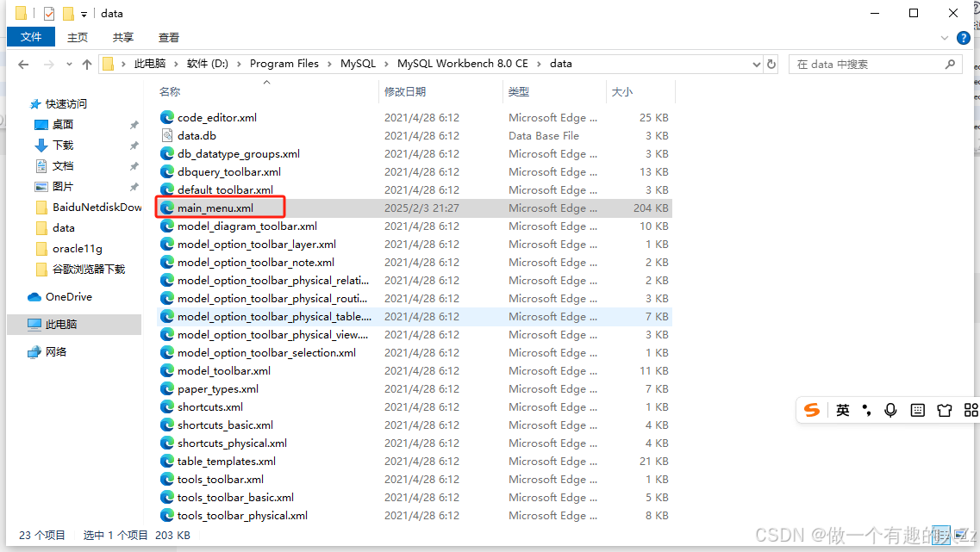980x552 pixels.
Task: Click MySQL Workbench 8.0 CE breadcrumb
Action: [x=463, y=64]
